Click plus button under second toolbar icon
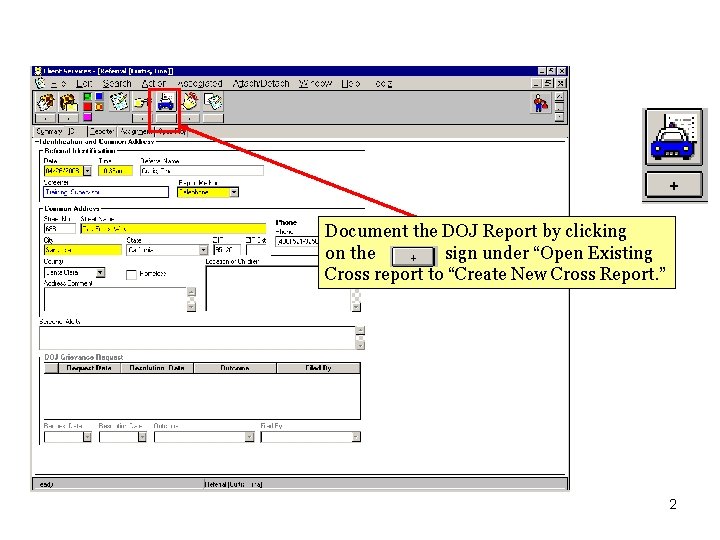Viewport: 720px width, 540px height. click(68, 118)
